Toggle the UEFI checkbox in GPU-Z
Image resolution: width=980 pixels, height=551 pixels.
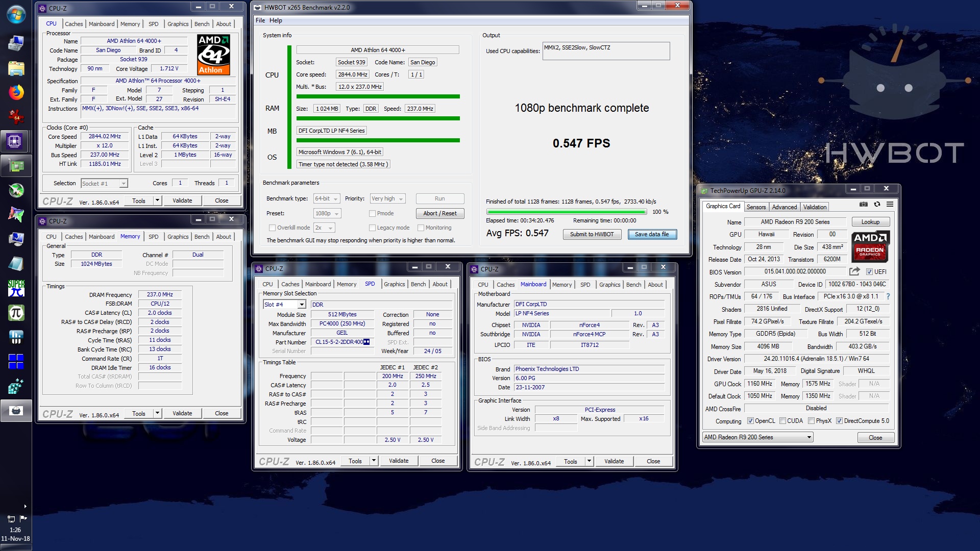pyautogui.click(x=869, y=272)
